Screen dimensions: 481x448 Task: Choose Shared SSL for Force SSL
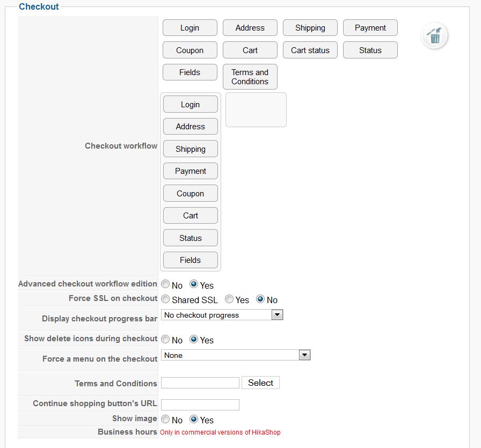point(165,299)
